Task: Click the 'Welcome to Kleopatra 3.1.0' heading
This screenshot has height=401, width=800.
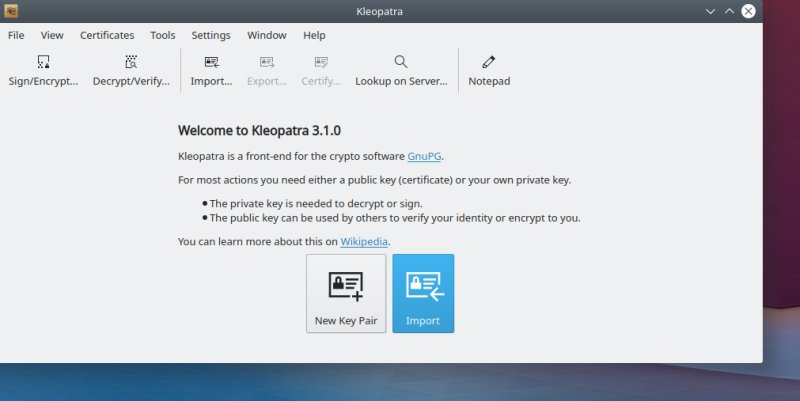Action: pyautogui.click(x=259, y=131)
